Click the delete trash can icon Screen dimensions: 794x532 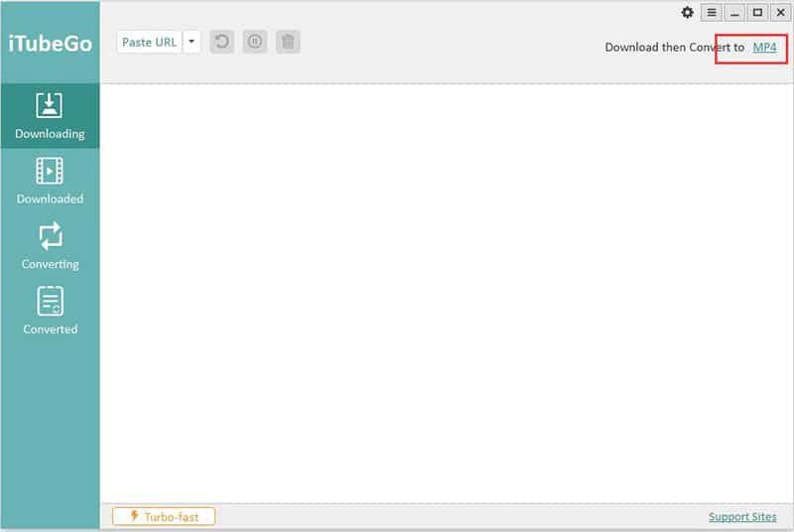[x=288, y=42]
